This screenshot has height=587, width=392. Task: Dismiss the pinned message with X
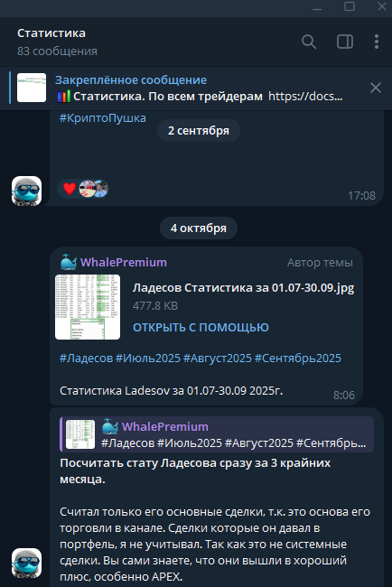[x=376, y=88]
